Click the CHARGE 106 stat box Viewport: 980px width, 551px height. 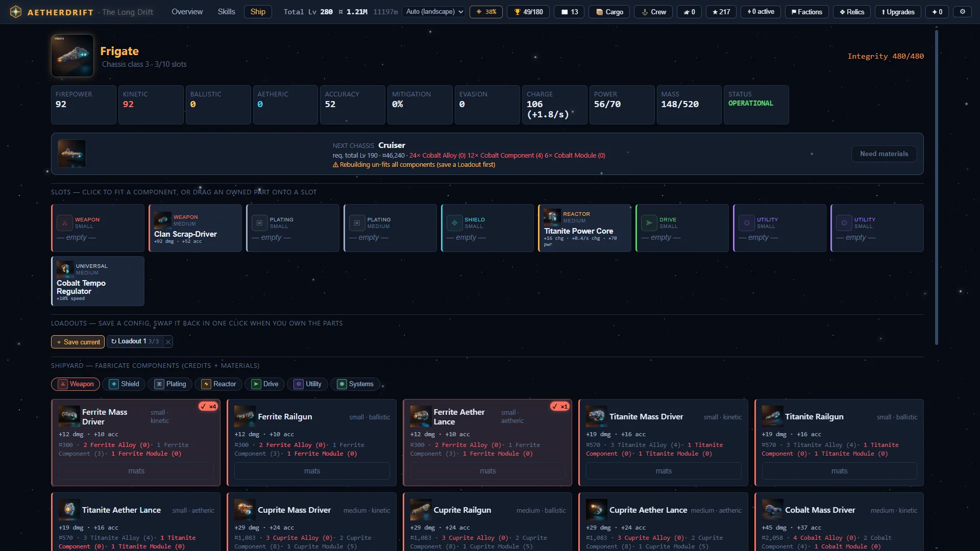554,105
